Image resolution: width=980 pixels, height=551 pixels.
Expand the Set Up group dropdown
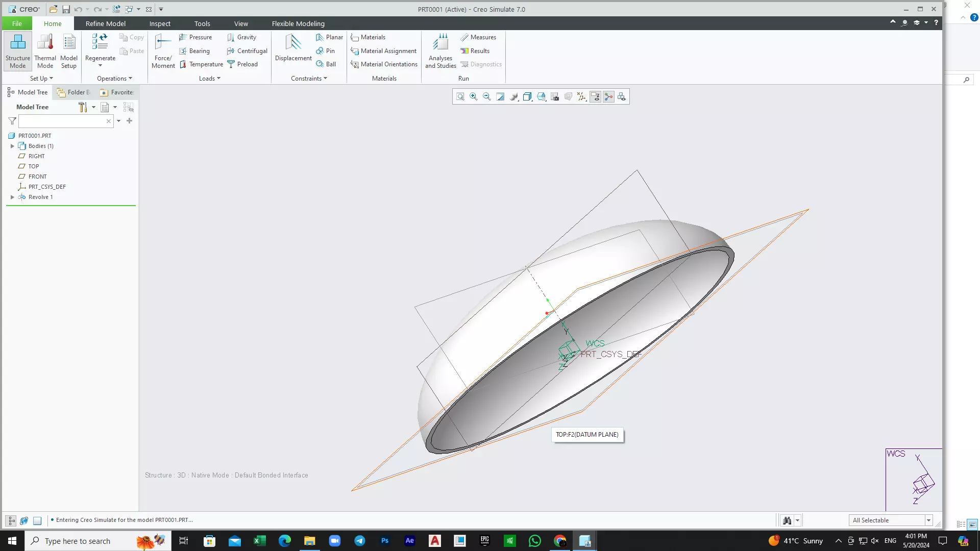click(x=41, y=79)
